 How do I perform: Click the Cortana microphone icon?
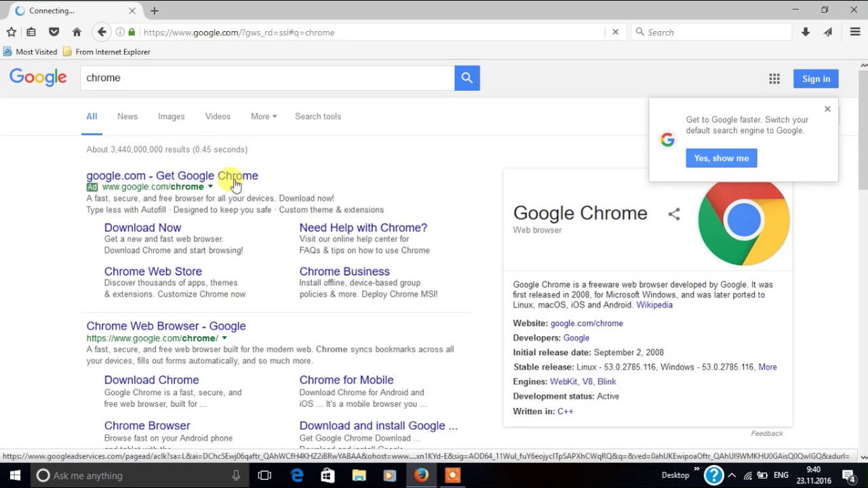pos(236,475)
